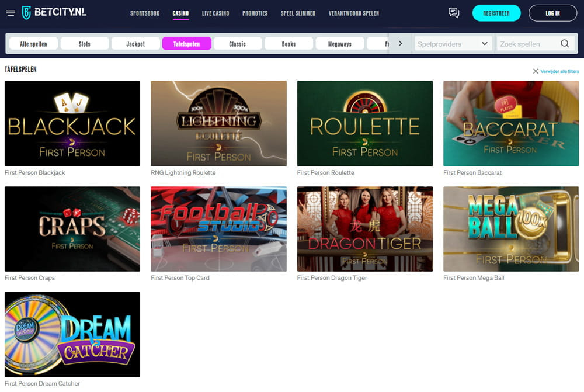The width and height of the screenshot is (584, 392).
Task: Click the 'RNG Lightning Roulette' title text
Action: click(183, 172)
